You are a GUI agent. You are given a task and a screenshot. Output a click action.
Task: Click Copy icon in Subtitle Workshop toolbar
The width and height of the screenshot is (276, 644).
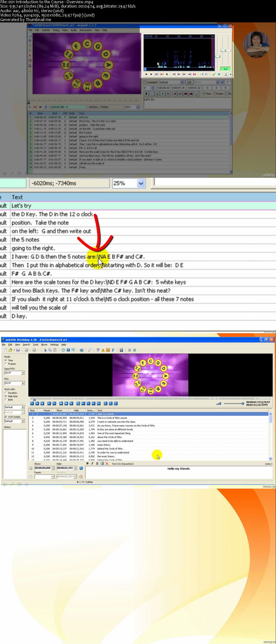tap(50, 350)
